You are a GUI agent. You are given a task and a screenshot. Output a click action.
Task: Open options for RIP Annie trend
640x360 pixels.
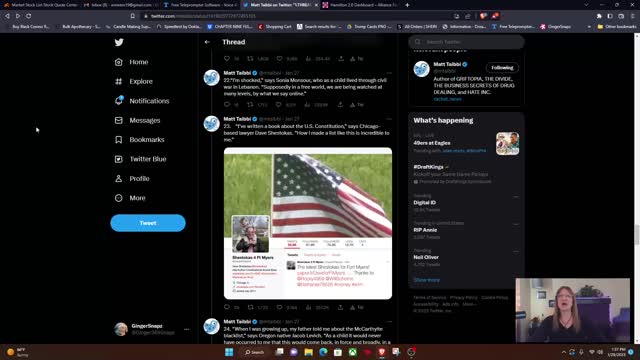pyautogui.click(x=516, y=224)
